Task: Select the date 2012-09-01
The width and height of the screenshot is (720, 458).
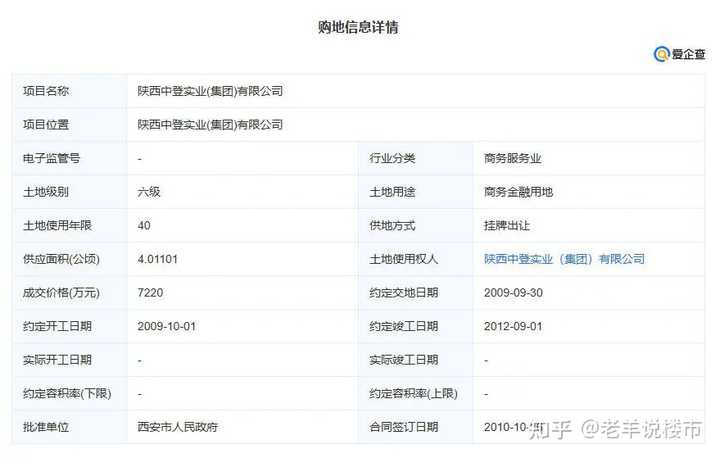Action: click(513, 326)
